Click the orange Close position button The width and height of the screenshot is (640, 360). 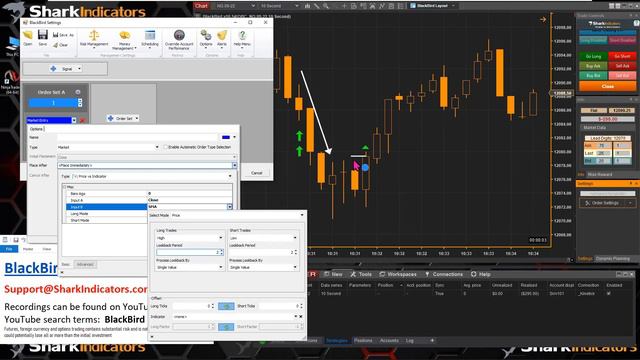pyautogui.click(x=608, y=86)
